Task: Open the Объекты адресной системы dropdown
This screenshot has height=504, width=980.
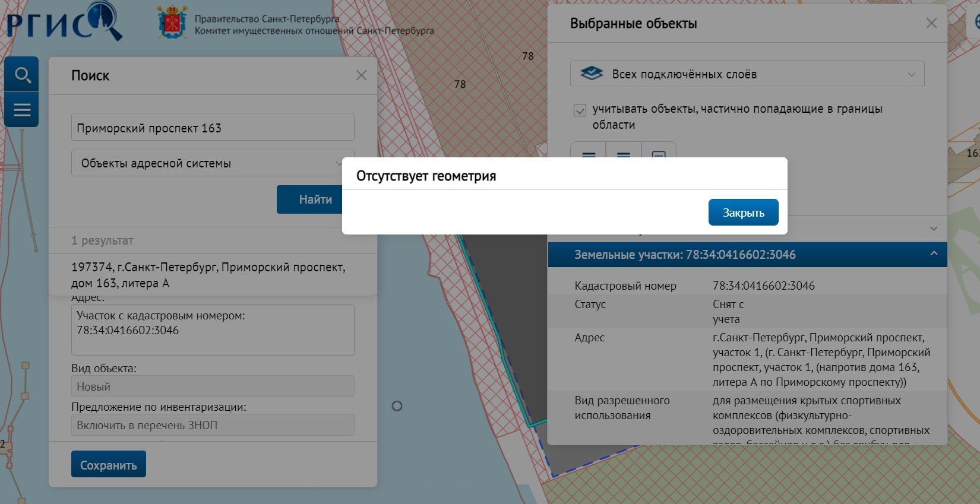Action: pyautogui.click(x=213, y=163)
